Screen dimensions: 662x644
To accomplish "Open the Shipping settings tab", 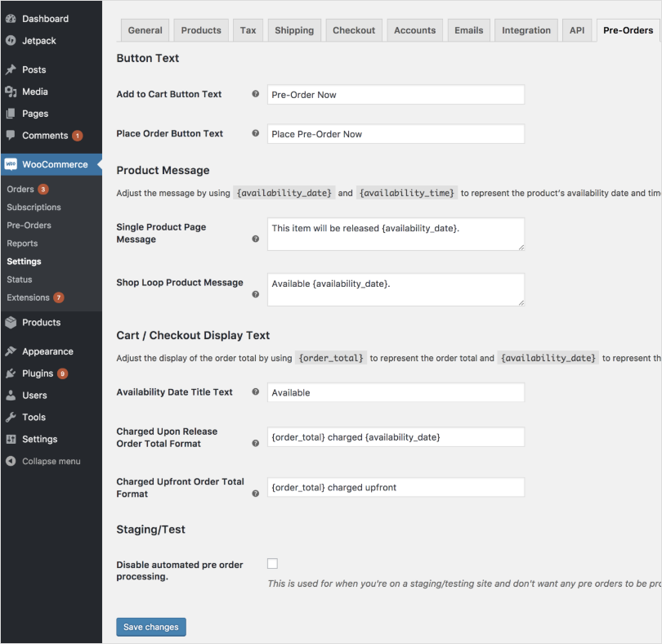I will pos(294,30).
